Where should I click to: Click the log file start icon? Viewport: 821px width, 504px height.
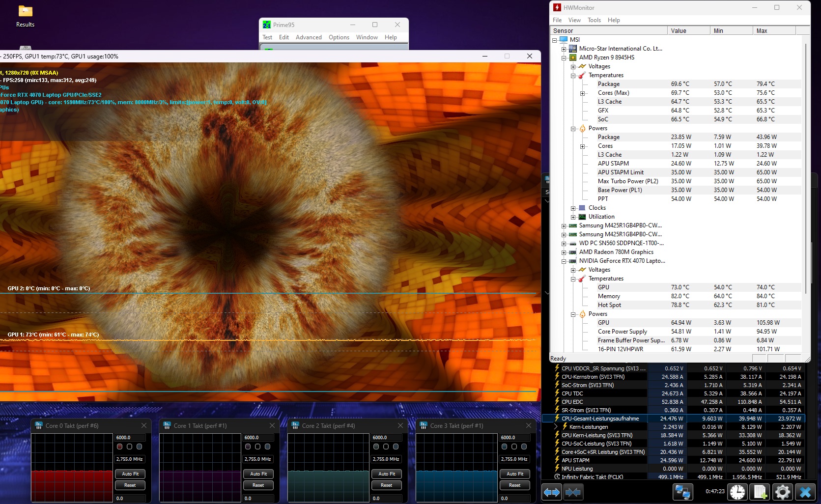pyautogui.click(x=760, y=492)
